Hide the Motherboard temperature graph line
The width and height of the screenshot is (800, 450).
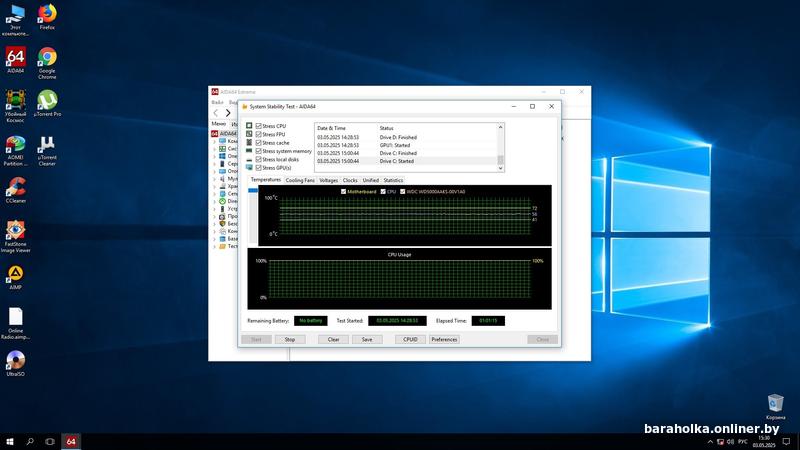(x=343, y=192)
